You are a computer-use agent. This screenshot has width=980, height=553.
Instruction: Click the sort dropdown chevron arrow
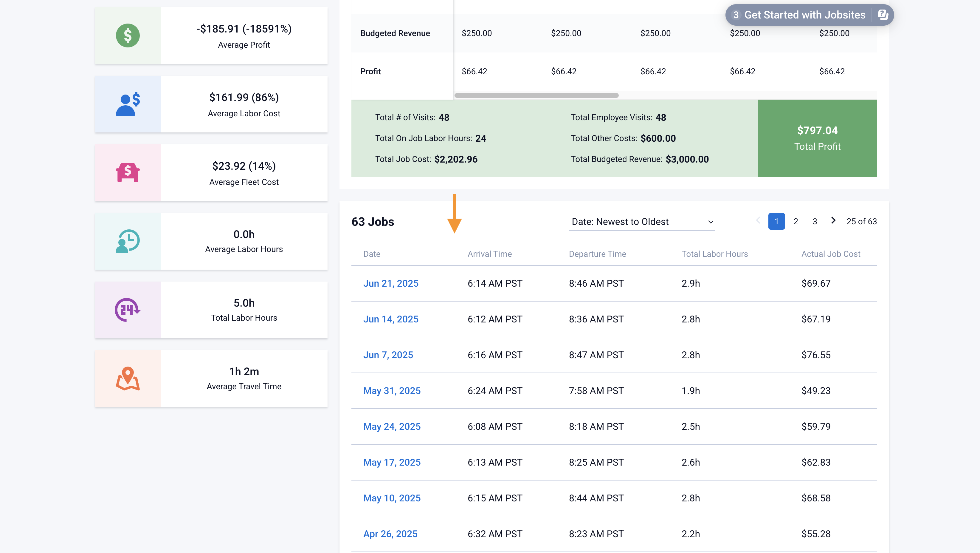tap(710, 222)
